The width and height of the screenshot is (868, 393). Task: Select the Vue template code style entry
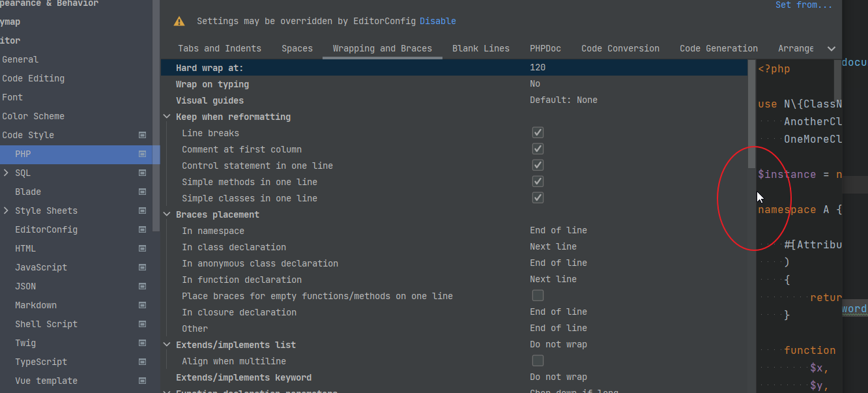tap(46, 381)
